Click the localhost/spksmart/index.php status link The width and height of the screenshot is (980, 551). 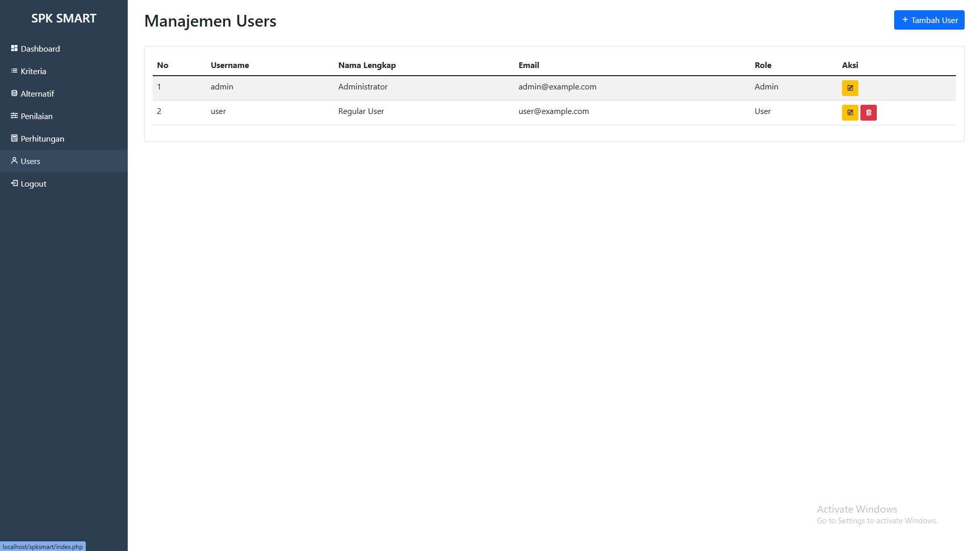(x=42, y=546)
